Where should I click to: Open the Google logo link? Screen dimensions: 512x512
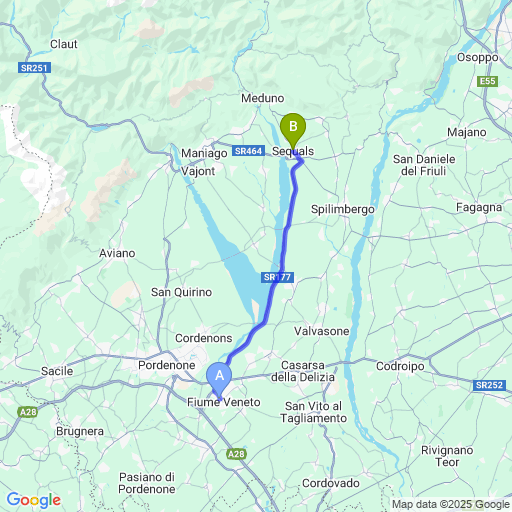[34, 500]
